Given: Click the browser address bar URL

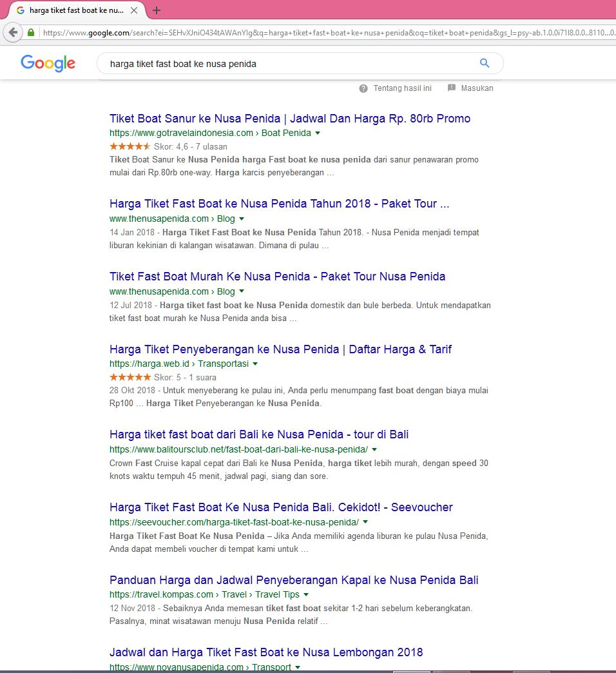Looking at the screenshot, I should coord(329,33).
